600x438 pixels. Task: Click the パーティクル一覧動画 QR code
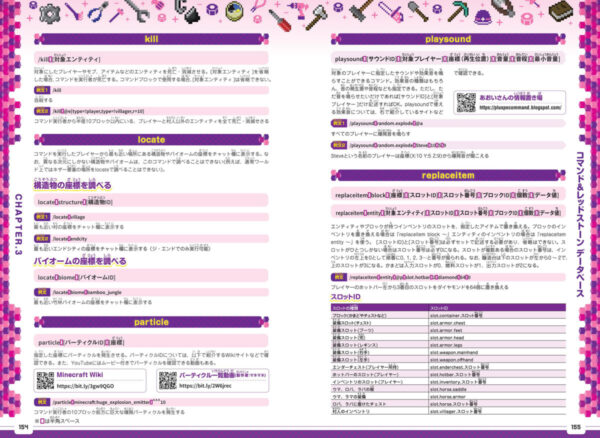168,381
